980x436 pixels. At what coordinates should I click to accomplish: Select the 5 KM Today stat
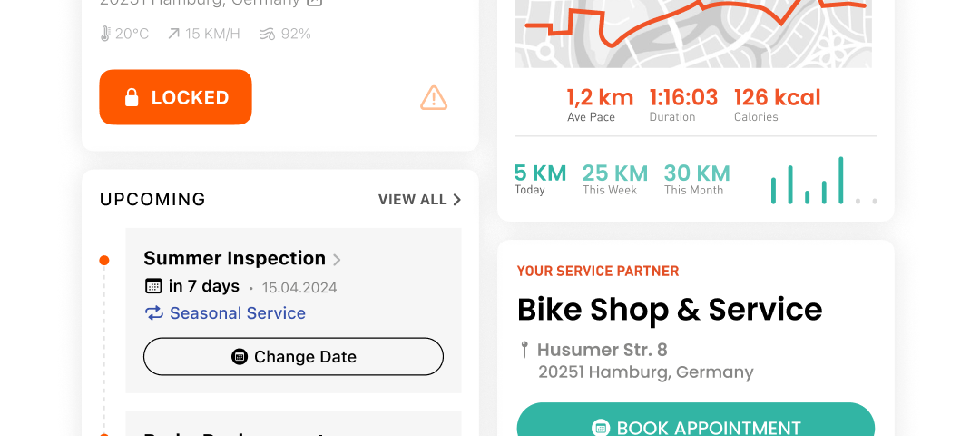pyautogui.click(x=540, y=179)
